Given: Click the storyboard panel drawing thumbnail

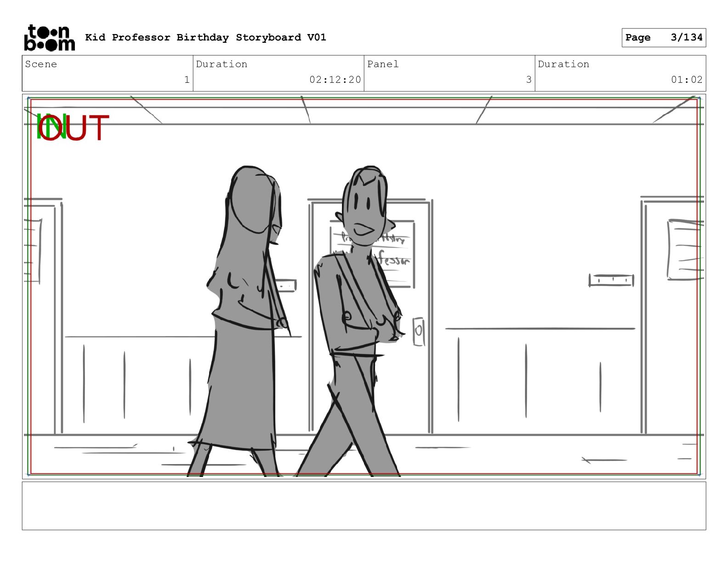Looking at the screenshot, I should point(364,286).
